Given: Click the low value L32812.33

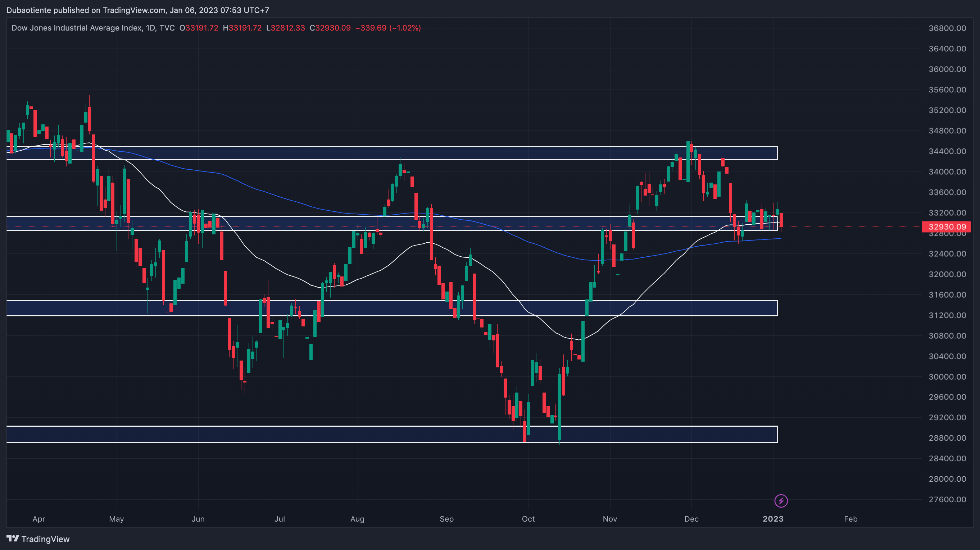Looking at the screenshot, I should point(285,28).
